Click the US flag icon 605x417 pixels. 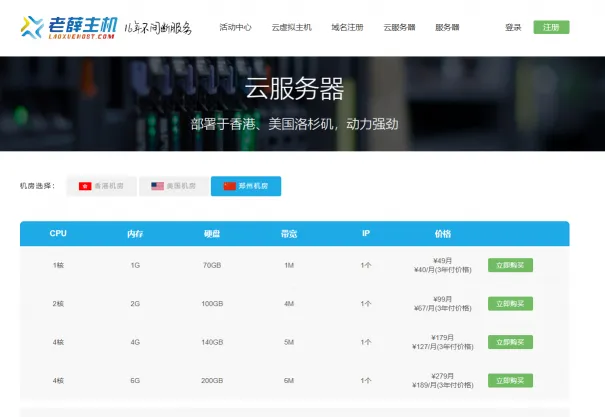157,186
